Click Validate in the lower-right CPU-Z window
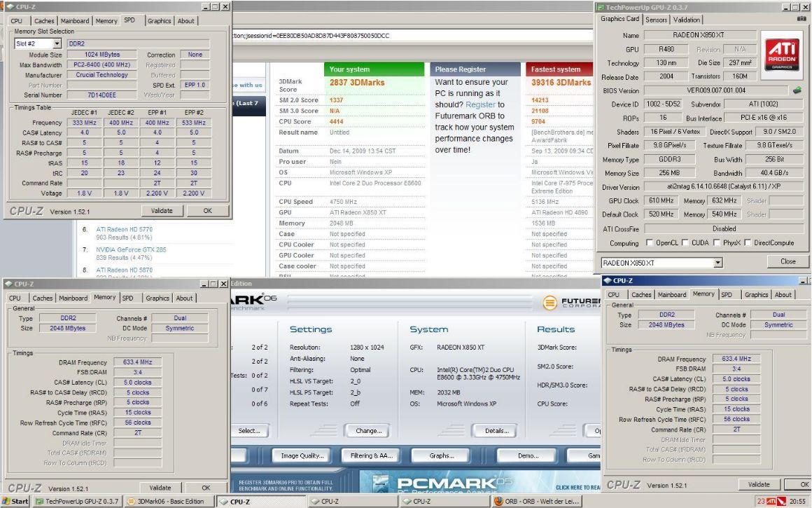Screen dimensions: 812x508 pos(759,484)
